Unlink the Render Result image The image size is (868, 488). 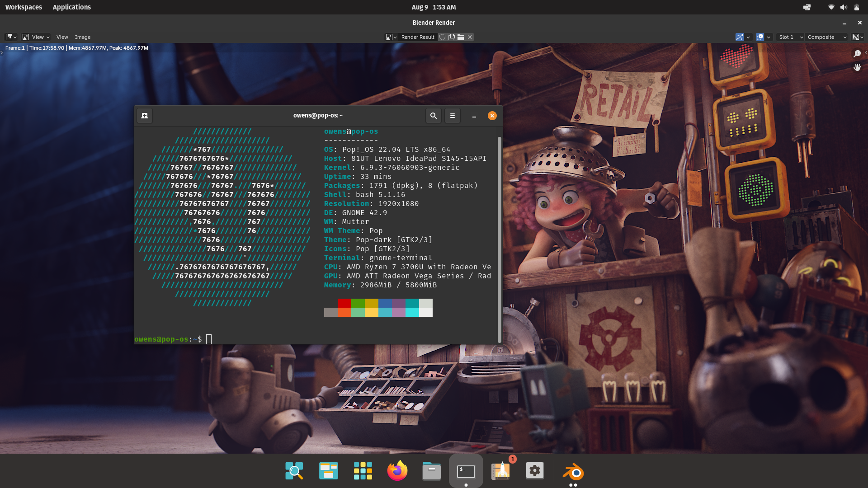[x=470, y=37]
